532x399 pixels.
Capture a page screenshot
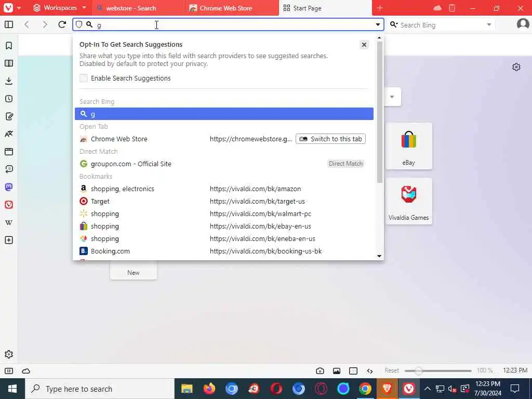320,371
